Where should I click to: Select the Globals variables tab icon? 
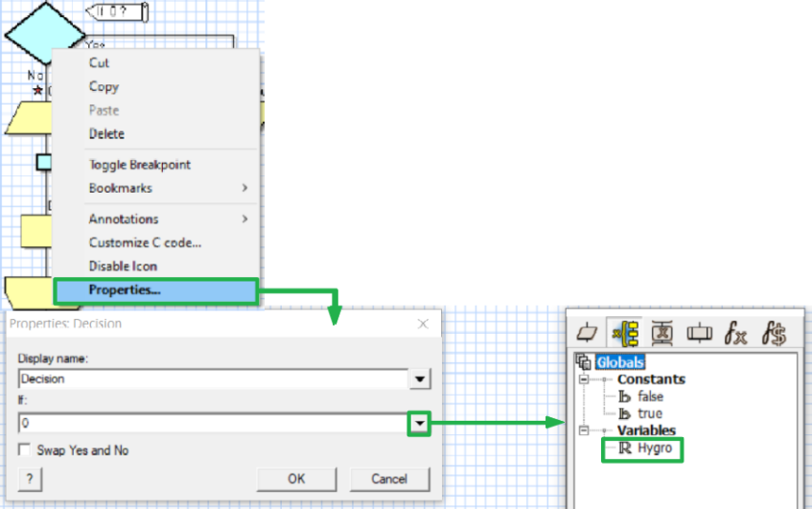pos(624,333)
